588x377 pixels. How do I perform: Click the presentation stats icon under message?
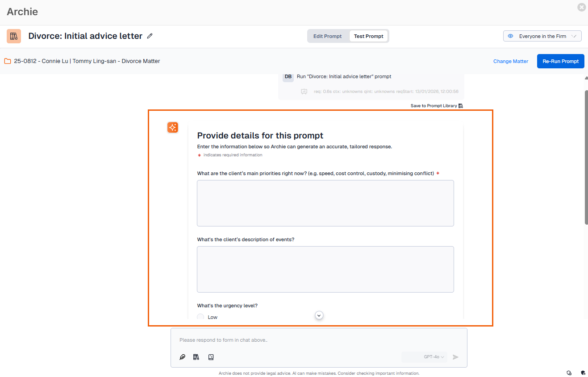(x=304, y=92)
